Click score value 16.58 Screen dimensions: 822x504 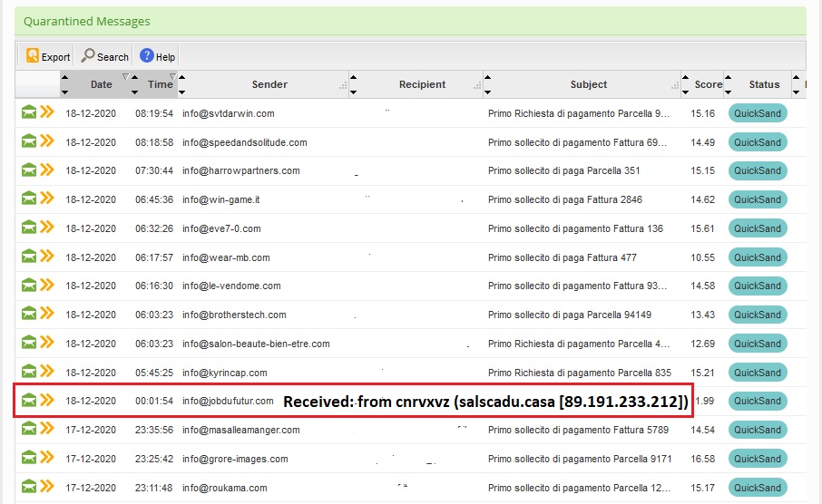tap(702, 459)
